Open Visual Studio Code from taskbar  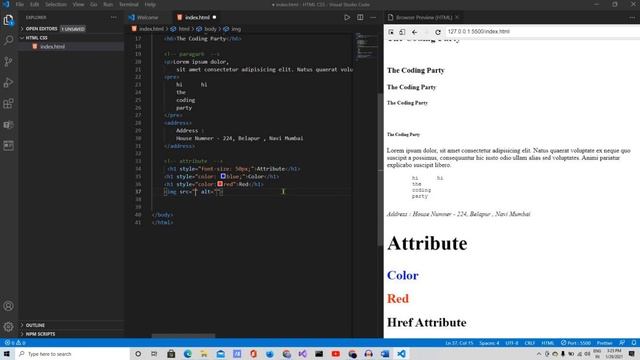401,354
